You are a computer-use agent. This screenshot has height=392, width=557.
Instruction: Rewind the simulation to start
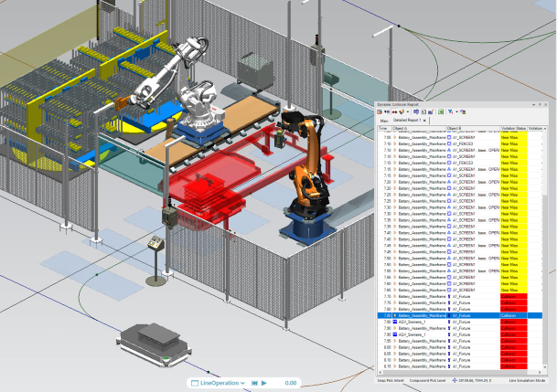pyautogui.click(x=252, y=383)
